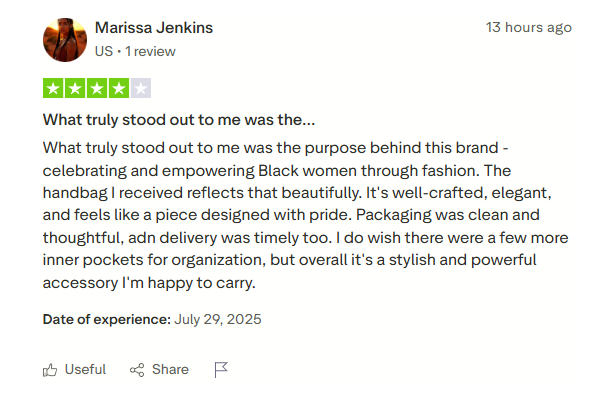The width and height of the screenshot is (615, 397).
Task: Click the July 29, 2025 date
Action: tap(218, 319)
